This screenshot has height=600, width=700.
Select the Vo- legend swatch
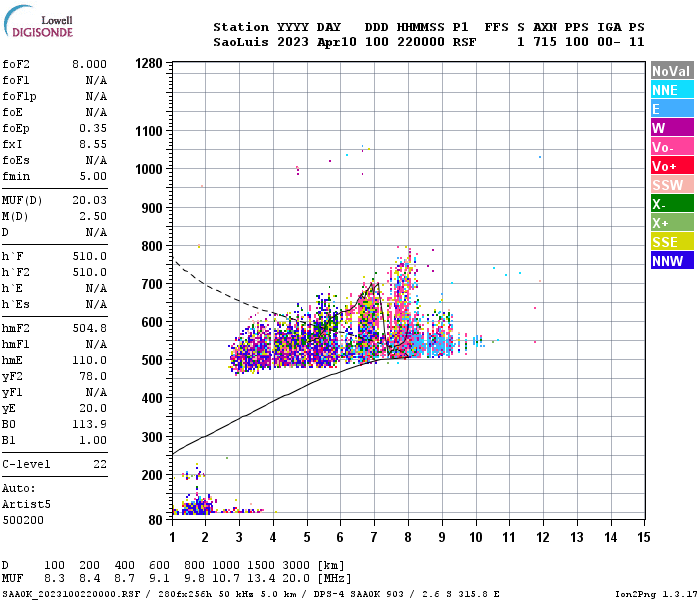672,147
